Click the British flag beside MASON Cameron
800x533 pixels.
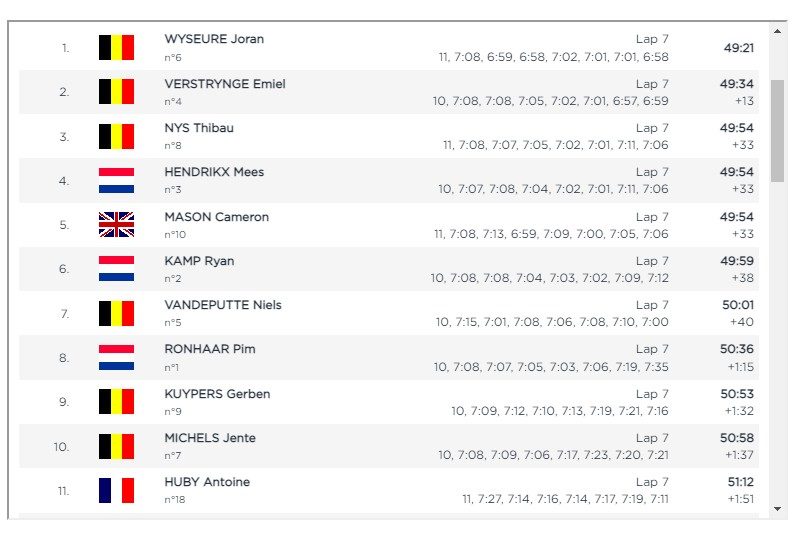point(116,224)
